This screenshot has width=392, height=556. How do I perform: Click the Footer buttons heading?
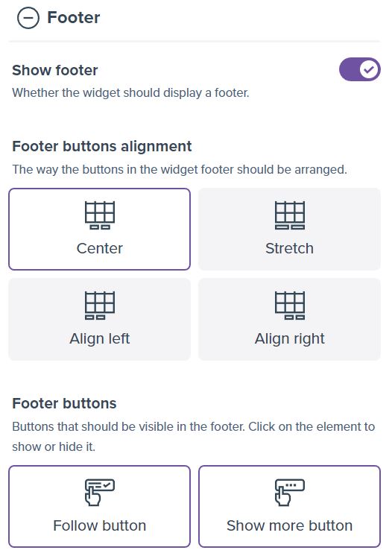click(64, 403)
